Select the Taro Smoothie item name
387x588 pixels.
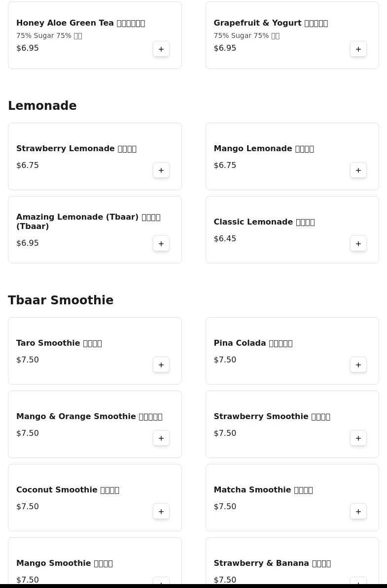(x=59, y=343)
